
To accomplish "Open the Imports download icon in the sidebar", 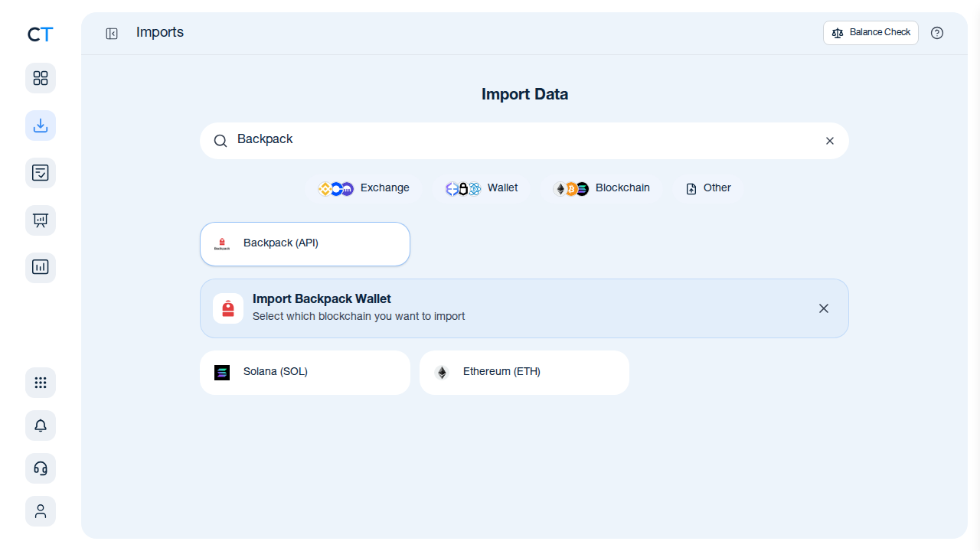I will (x=41, y=126).
